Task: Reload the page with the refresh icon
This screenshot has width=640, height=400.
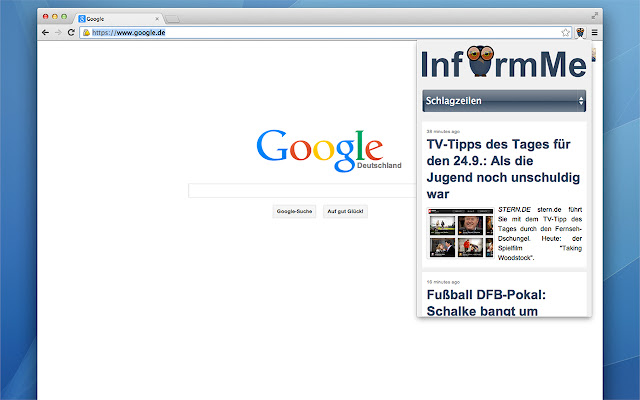Action: (x=71, y=33)
